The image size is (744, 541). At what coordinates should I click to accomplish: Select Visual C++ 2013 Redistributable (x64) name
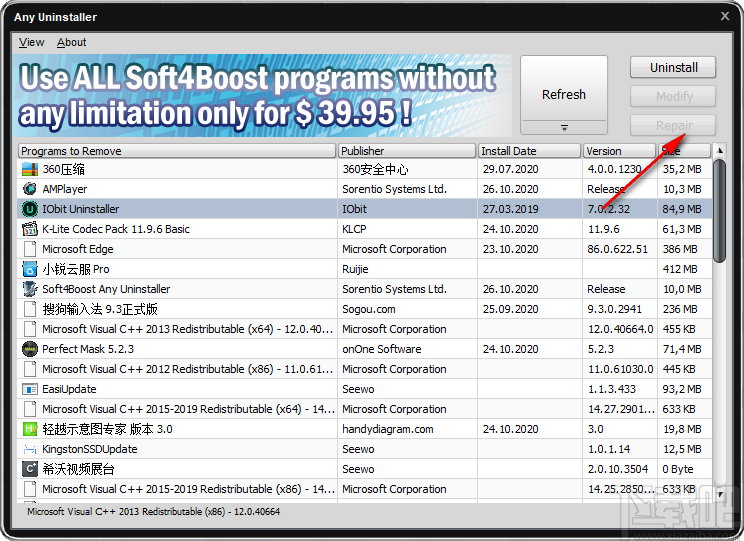pyautogui.click(x=187, y=329)
